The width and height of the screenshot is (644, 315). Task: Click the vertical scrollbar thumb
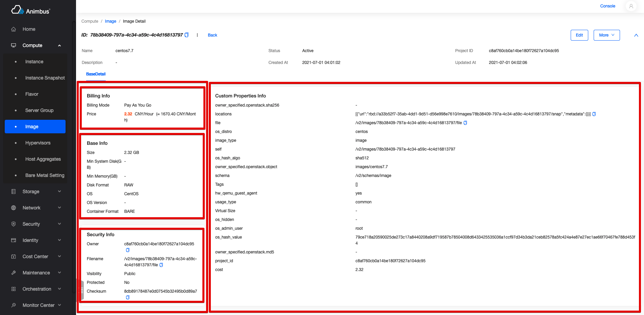click(x=82, y=289)
